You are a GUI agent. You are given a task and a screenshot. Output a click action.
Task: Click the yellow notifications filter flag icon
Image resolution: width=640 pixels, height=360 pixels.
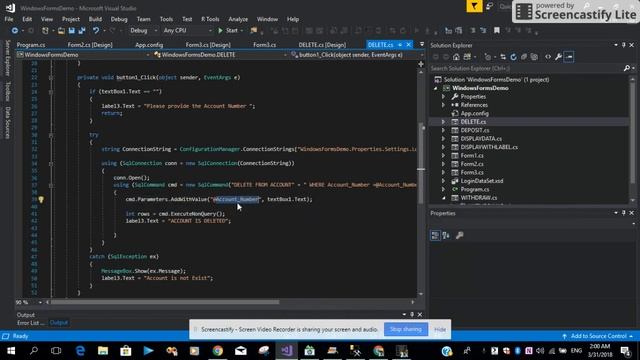point(474,6)
